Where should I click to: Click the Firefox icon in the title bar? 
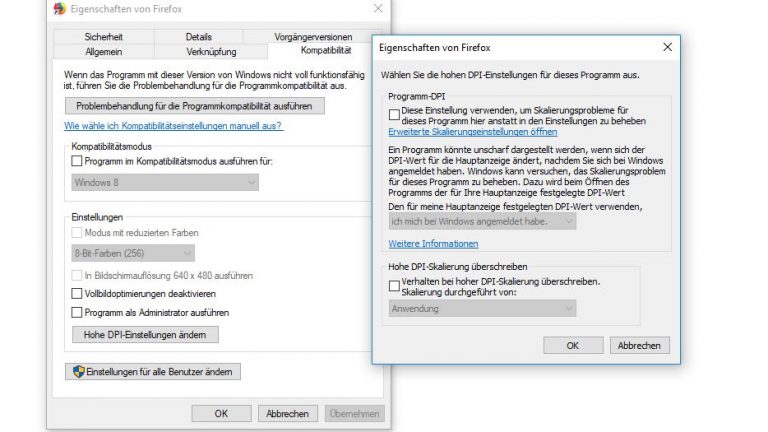click(x=60, y=9)
